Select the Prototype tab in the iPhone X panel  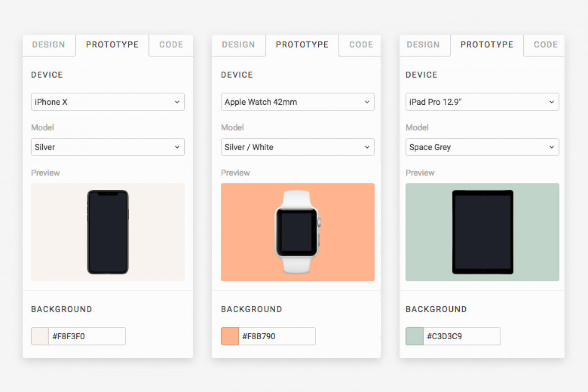pyautogui.click(x=112, y=45)
